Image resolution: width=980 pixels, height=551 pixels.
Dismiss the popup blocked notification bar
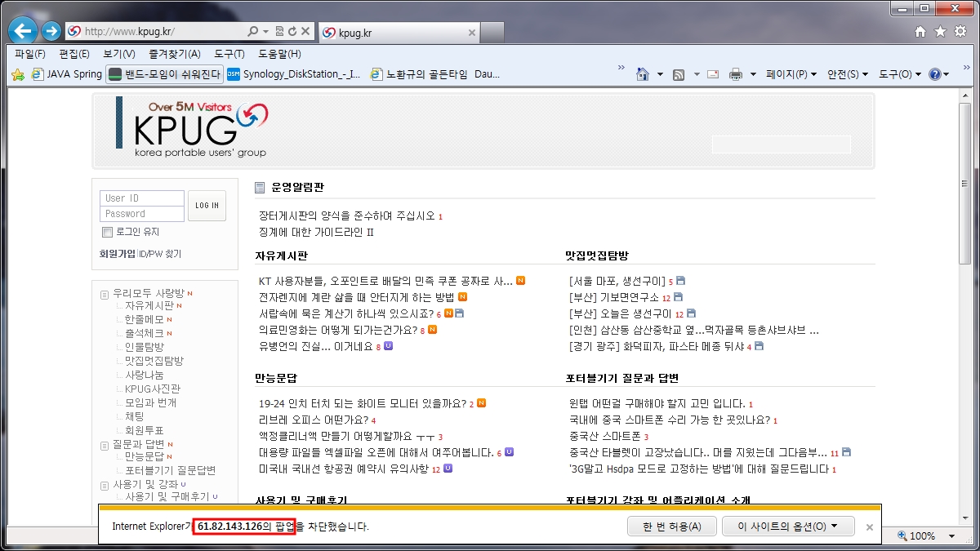(869, 527)
